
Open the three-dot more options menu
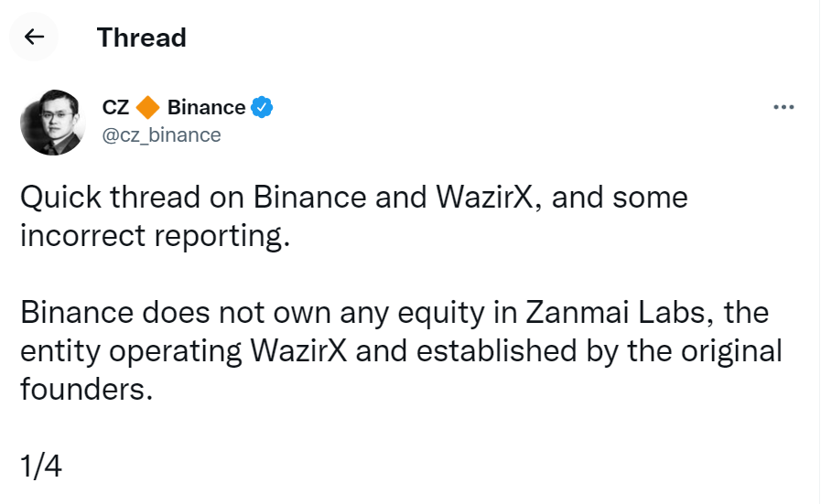783,107
